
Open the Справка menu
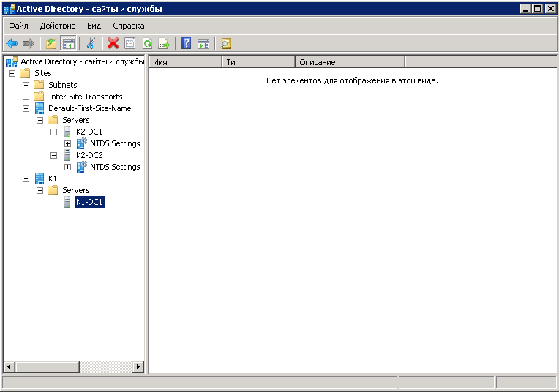click(x=129, y=26)
